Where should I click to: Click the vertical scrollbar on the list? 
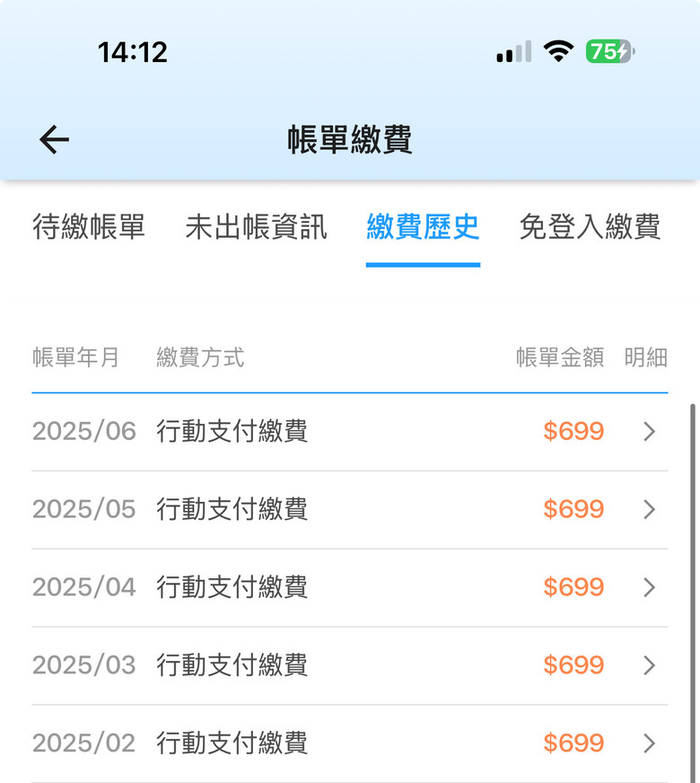coord(693,594)
